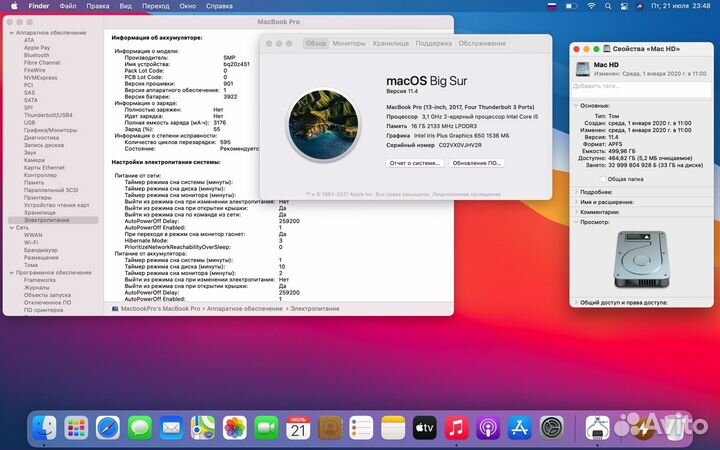Switch to the Поддержка tab

(x=433, y=43)
